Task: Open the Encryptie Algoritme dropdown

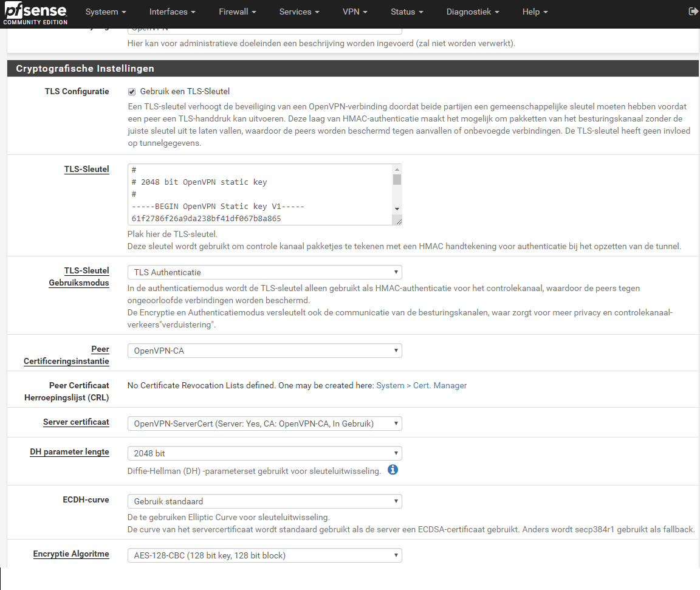Action: [x=265, y=555]
